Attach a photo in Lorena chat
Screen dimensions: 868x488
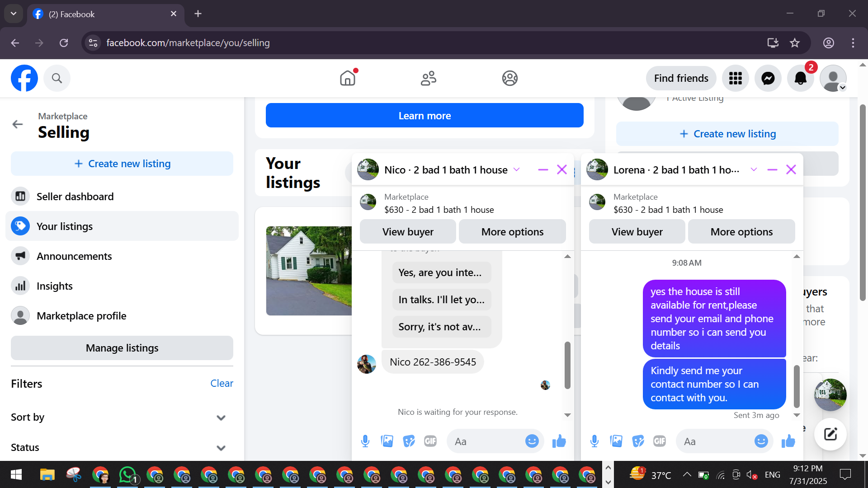tap(616, 441)
